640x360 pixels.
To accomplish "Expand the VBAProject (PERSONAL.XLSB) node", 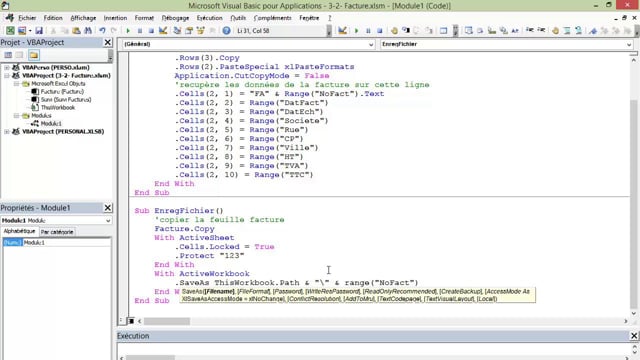I will (x=7, y=131).
